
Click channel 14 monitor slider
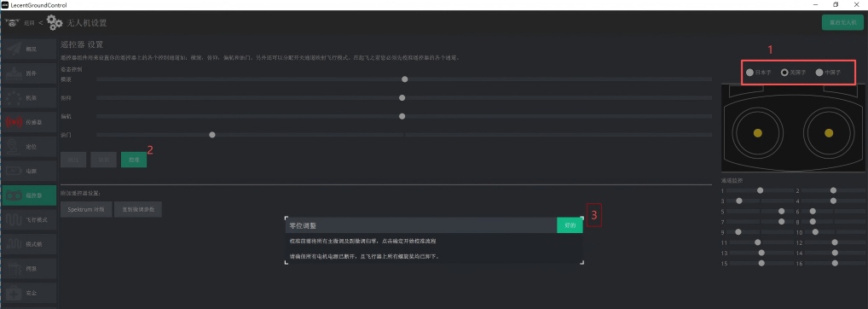point(835,253)
